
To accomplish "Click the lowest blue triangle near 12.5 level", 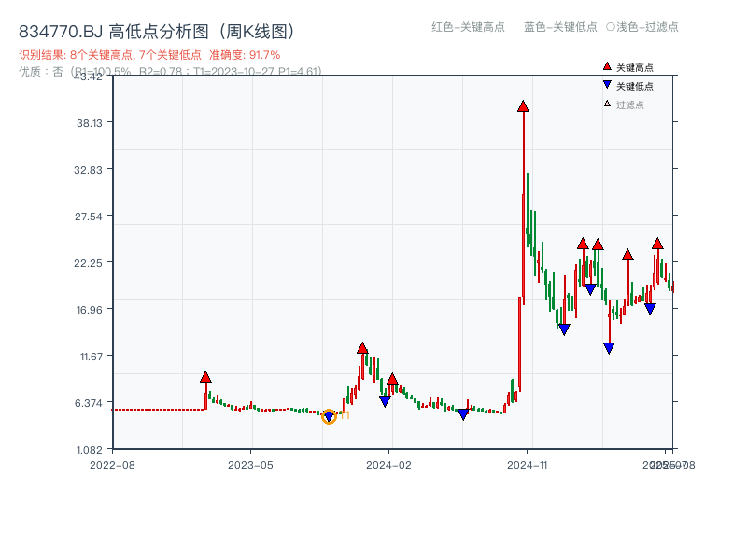I will tap(610, 347).
